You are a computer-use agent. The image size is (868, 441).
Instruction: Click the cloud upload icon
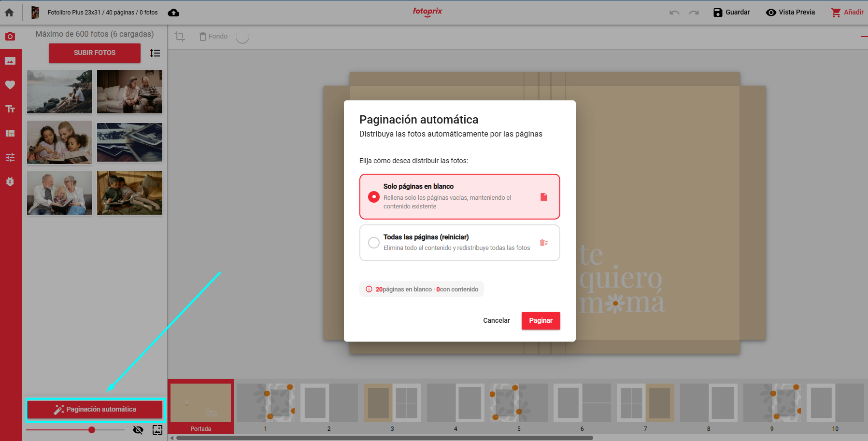173,13
